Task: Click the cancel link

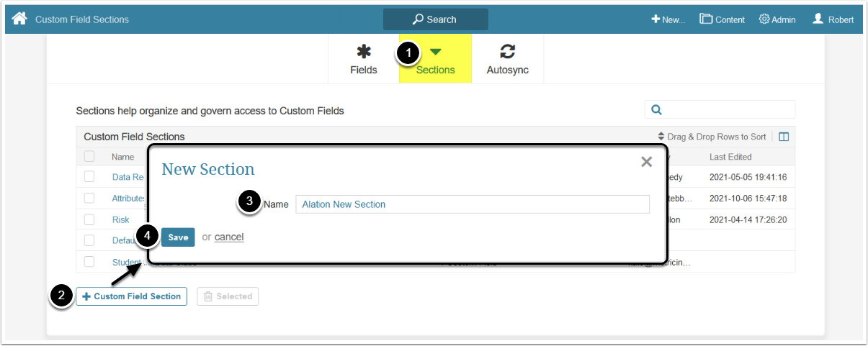Action: 229,237
